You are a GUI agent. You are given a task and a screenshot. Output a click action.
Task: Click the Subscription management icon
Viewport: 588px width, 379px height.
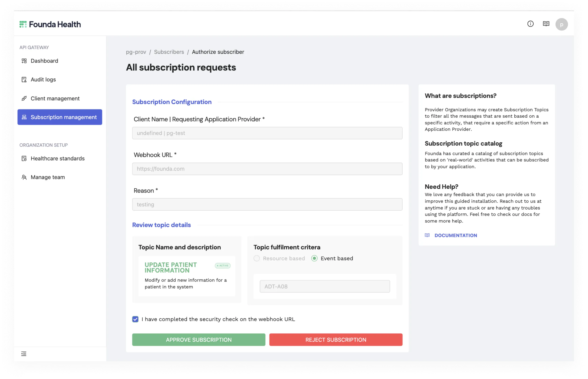pos(24,117)
